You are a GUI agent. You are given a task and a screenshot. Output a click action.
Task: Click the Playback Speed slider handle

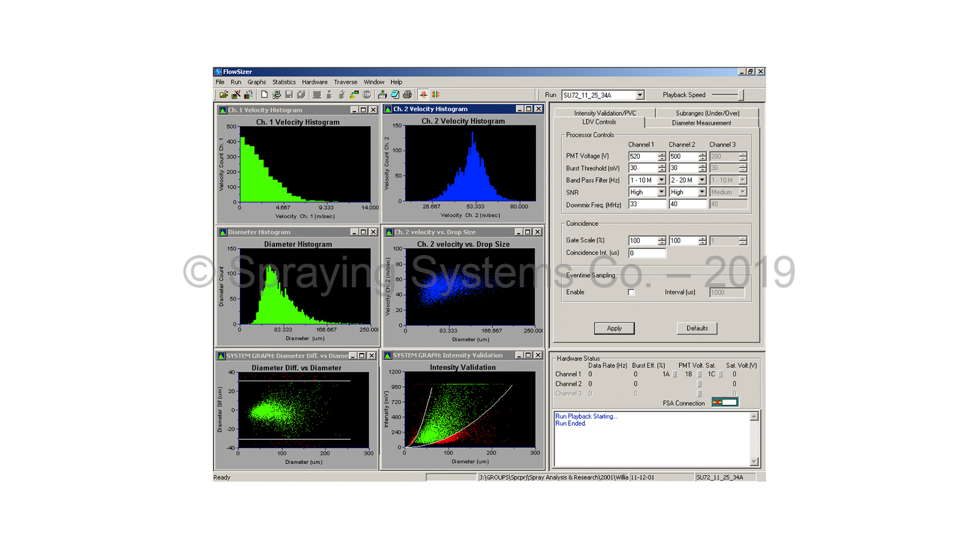click(741, 95)
